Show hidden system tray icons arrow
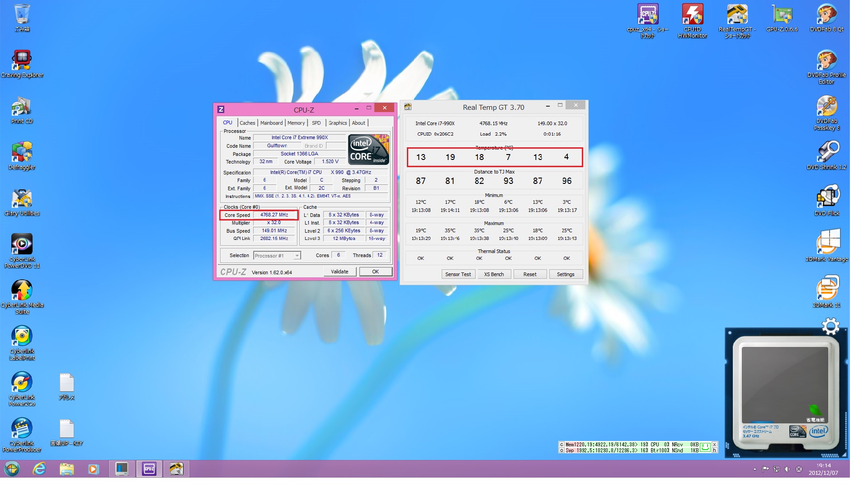 [755, 469]
